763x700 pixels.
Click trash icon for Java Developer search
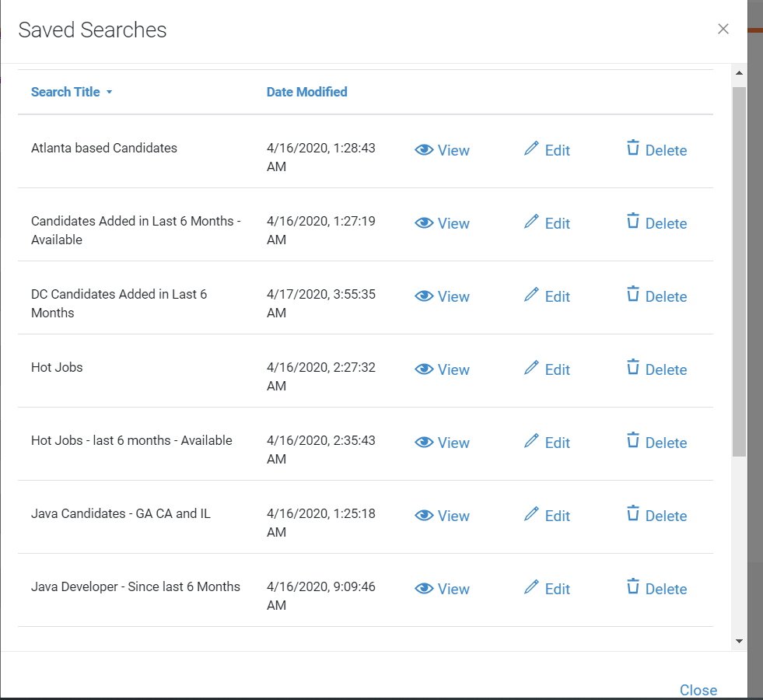click(633, 587)
